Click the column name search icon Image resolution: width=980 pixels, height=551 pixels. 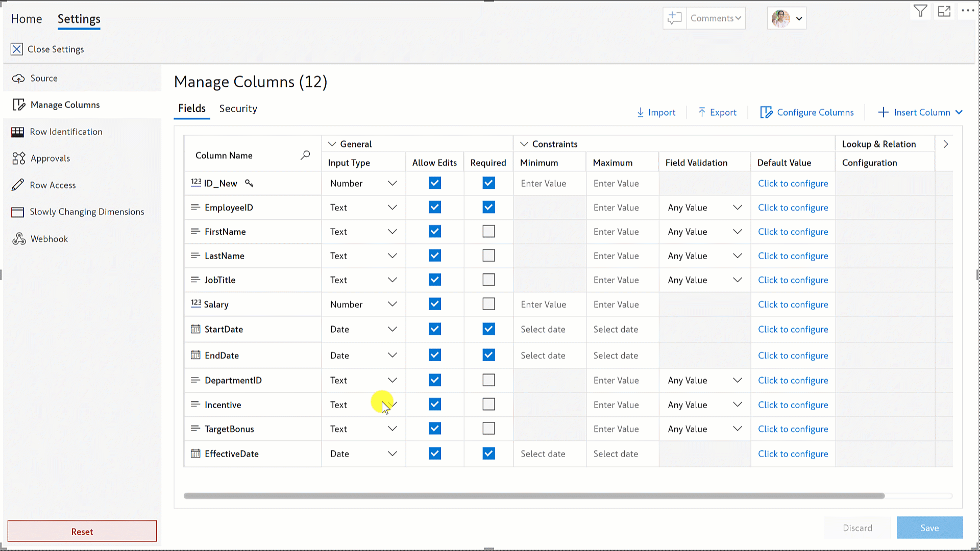pos(305,155)
